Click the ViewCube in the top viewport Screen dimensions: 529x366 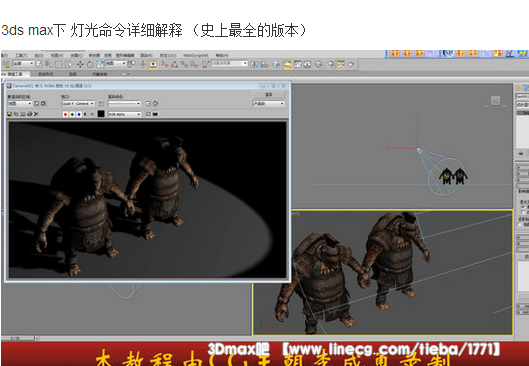(x=495, y=101)
